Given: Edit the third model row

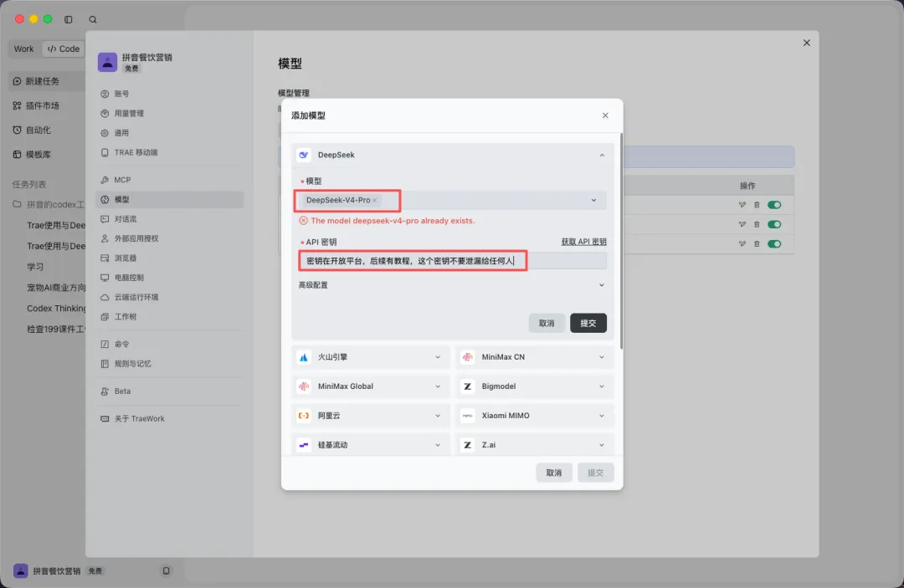Looking at the screenshot, I should point(742,244).
